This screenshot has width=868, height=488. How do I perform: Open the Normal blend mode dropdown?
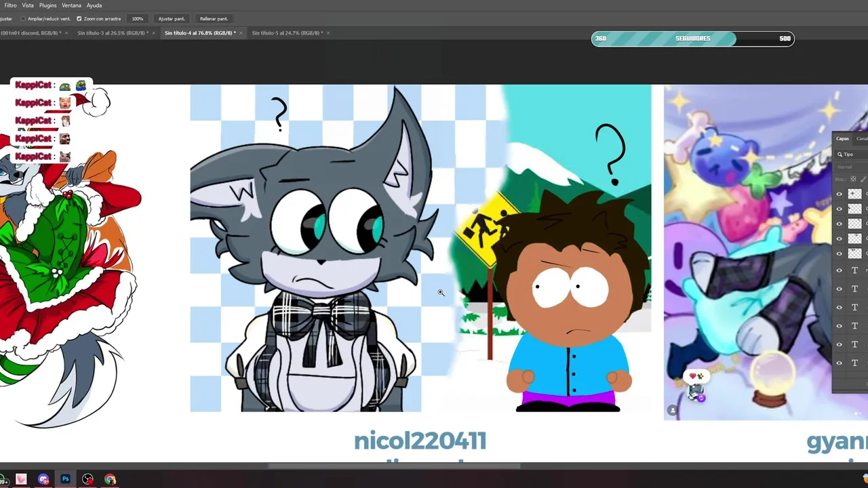[x=851, y=167]
